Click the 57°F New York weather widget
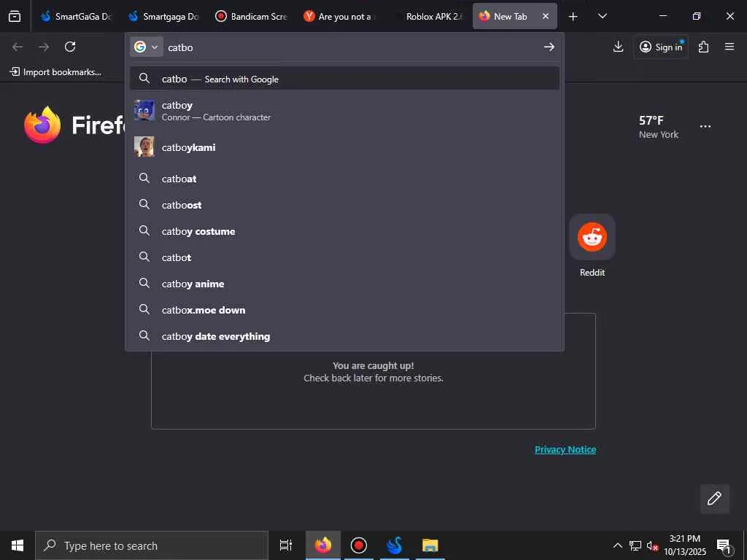The image size is (747, 560). [x=659, y=127]
